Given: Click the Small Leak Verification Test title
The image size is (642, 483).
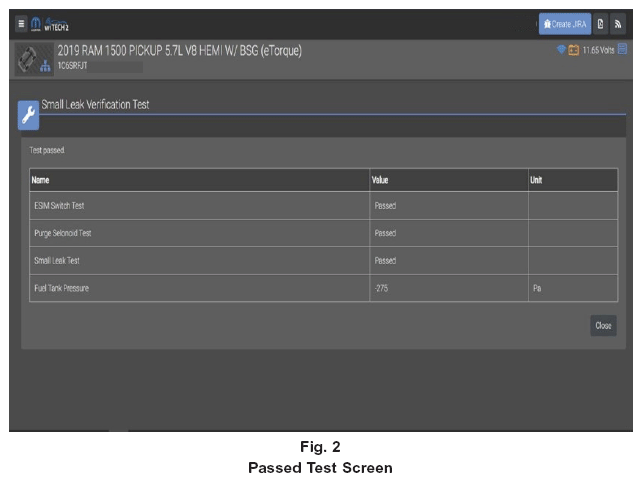Looking at the screenshot, I should coord(95,105).
